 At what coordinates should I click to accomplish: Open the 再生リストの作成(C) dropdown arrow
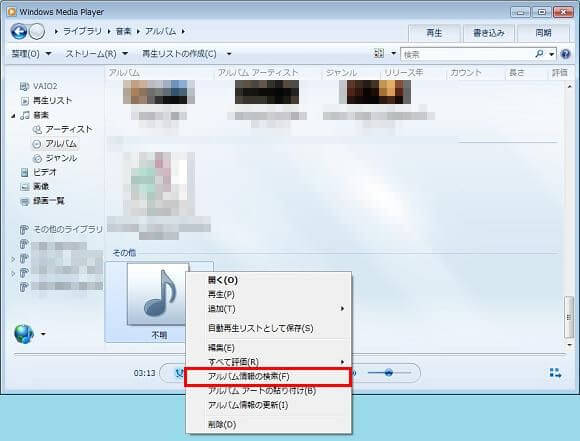[229, 54]
